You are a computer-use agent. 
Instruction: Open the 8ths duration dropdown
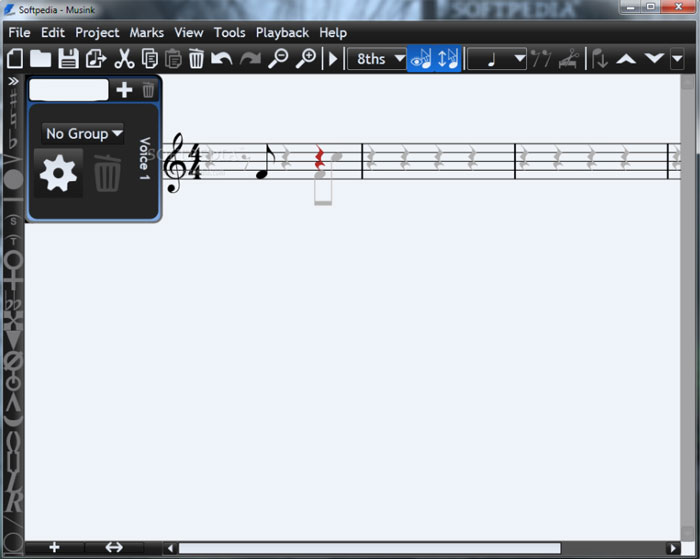point(376,59)
